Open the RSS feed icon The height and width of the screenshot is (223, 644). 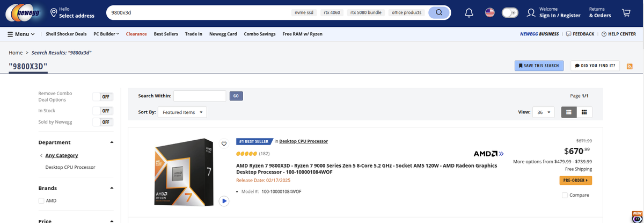[x=630, y=66]
